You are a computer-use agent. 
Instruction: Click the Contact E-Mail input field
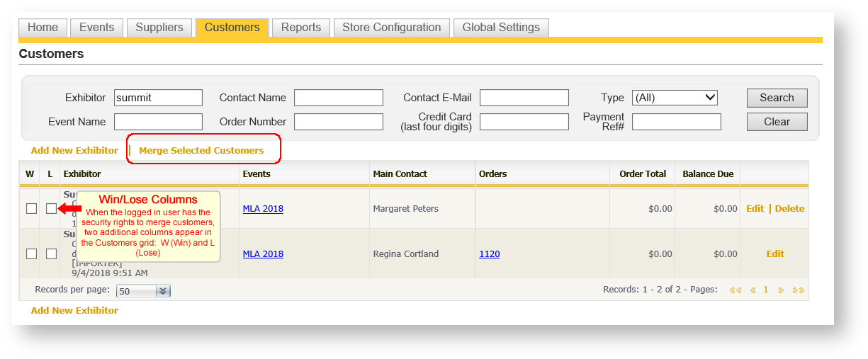point(524,98)
